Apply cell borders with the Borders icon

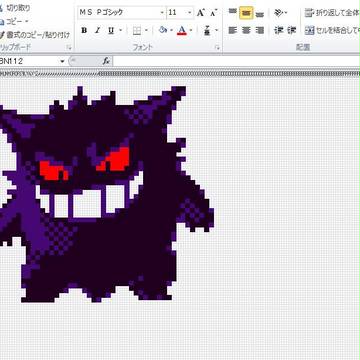pos(137,31)
